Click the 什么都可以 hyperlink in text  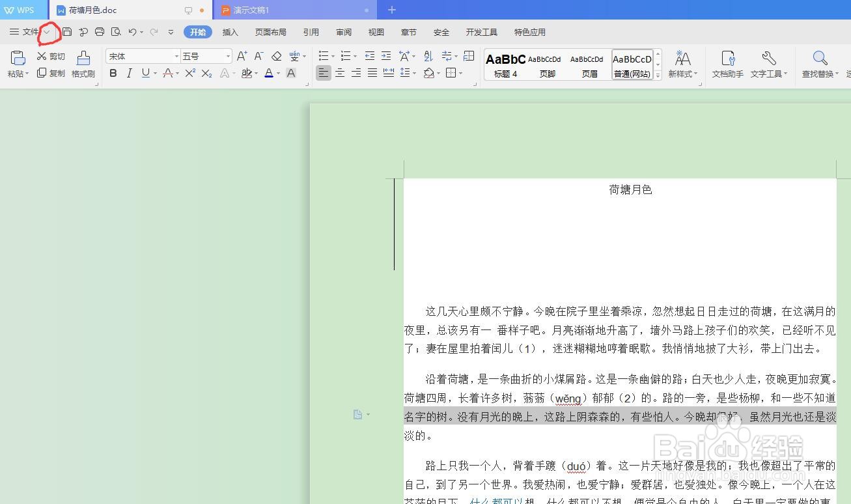coord(496,501)
